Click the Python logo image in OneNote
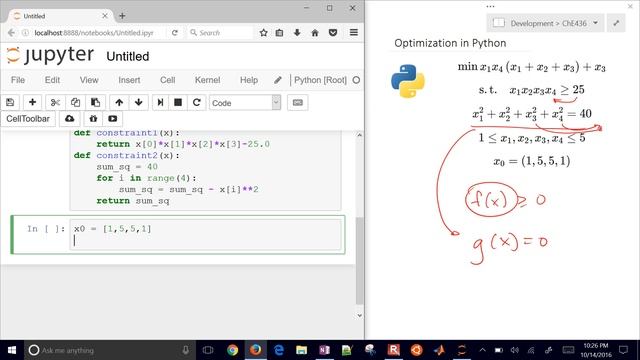 [408, 81]
